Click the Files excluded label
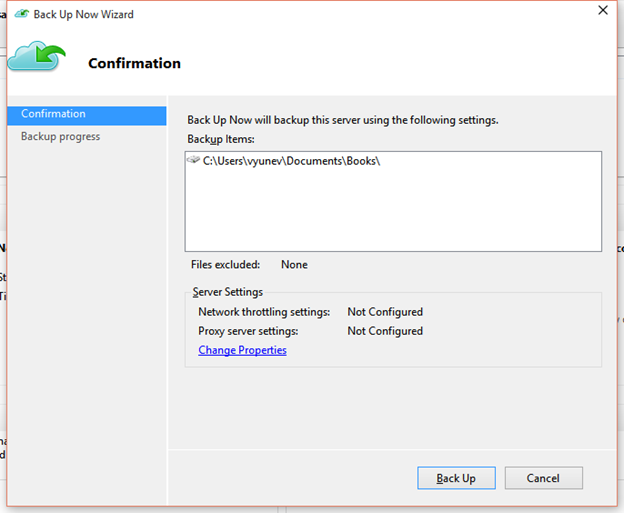624x513 pixels. point(225,265)
